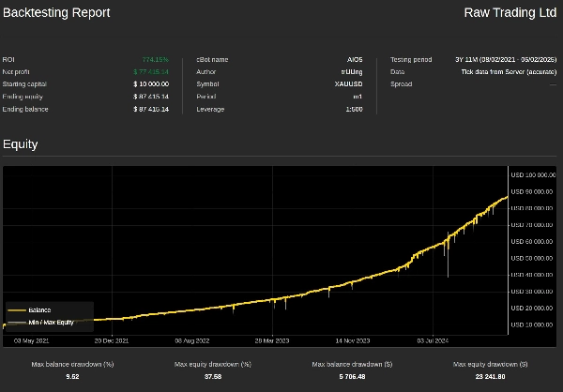Click the yellow Balance legend line icon
The width and height of the screenshot is (563, 392).
[16, 309]
